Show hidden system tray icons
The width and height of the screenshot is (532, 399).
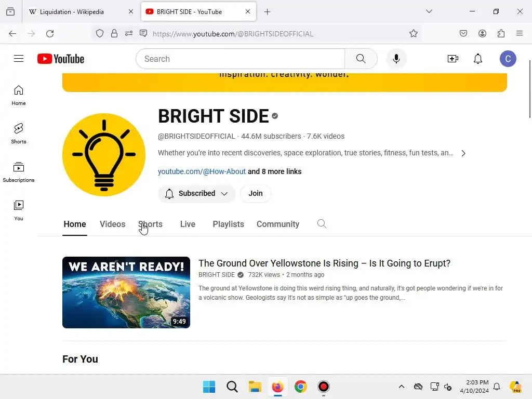tap(402, 387)
